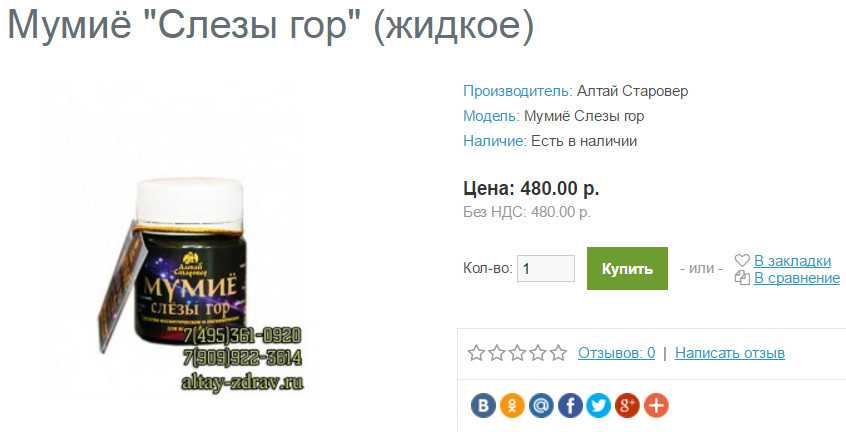Share the product on VKontakte
Viewport: 846px width, 432px height.
pyautogui.click(x=483, y=406)
